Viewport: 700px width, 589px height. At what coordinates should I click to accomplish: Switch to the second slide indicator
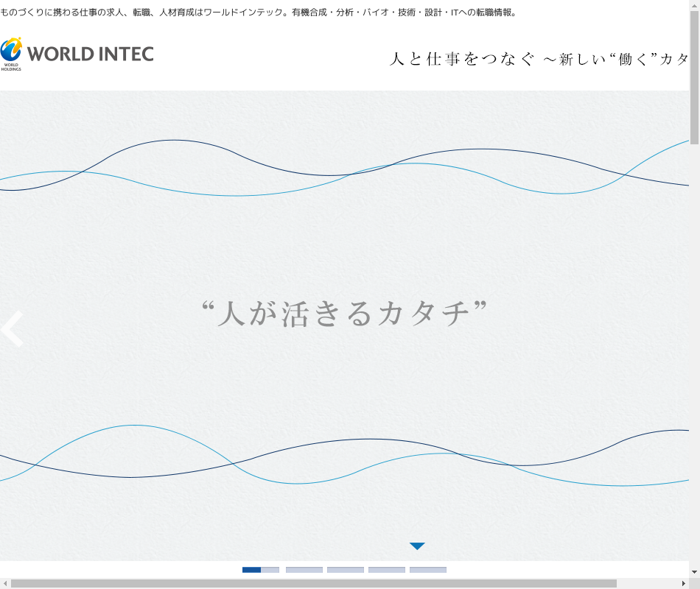(304, 569)
